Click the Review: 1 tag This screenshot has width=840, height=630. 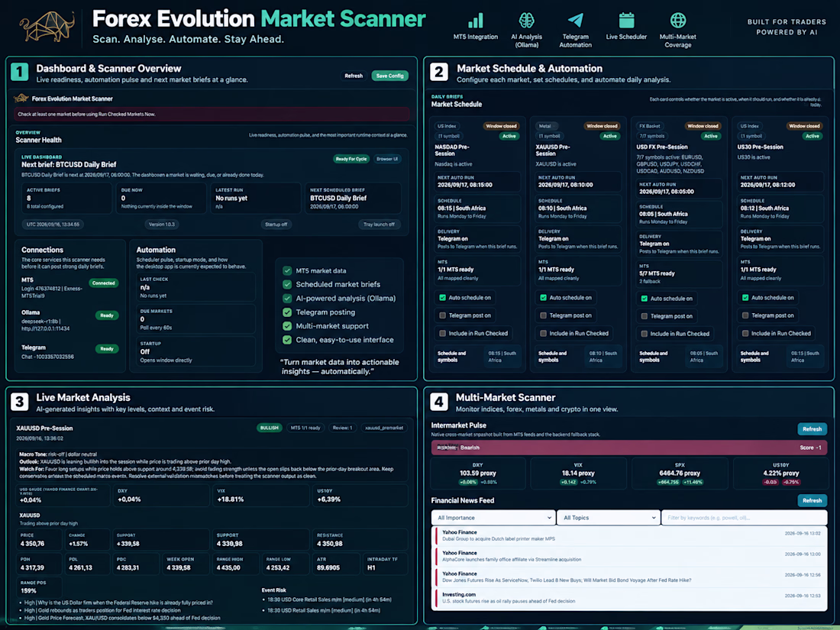coord(342,428)
